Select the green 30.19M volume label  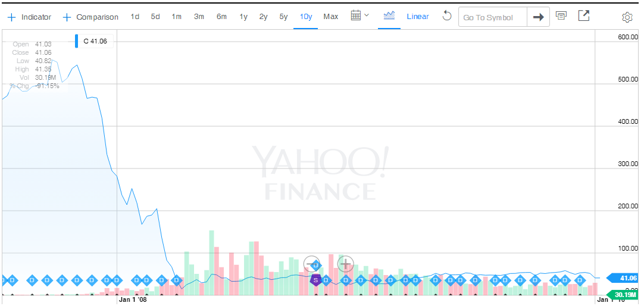pos(624,294)
